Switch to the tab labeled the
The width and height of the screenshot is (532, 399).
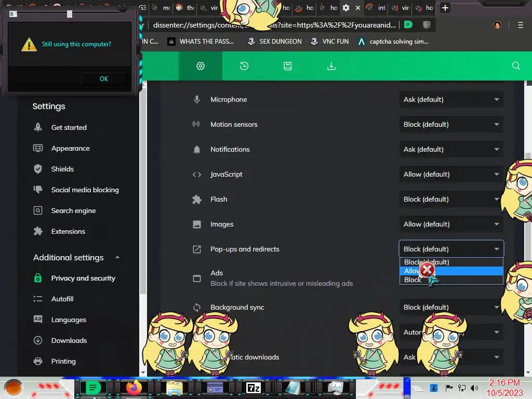(185, 8)
